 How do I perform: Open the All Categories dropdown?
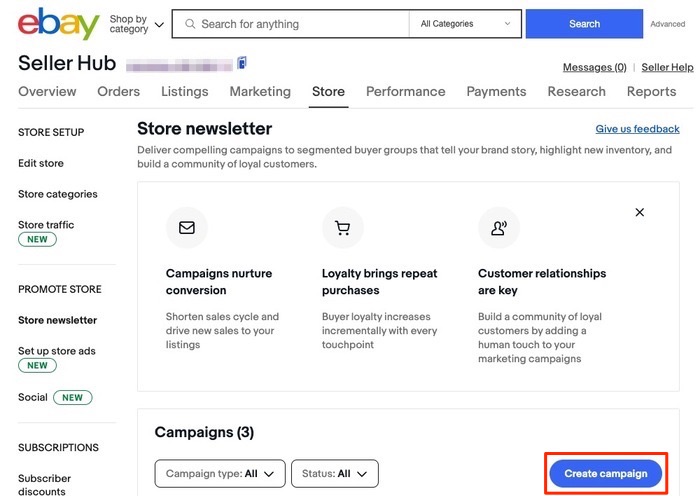click(x=465, y=24)
